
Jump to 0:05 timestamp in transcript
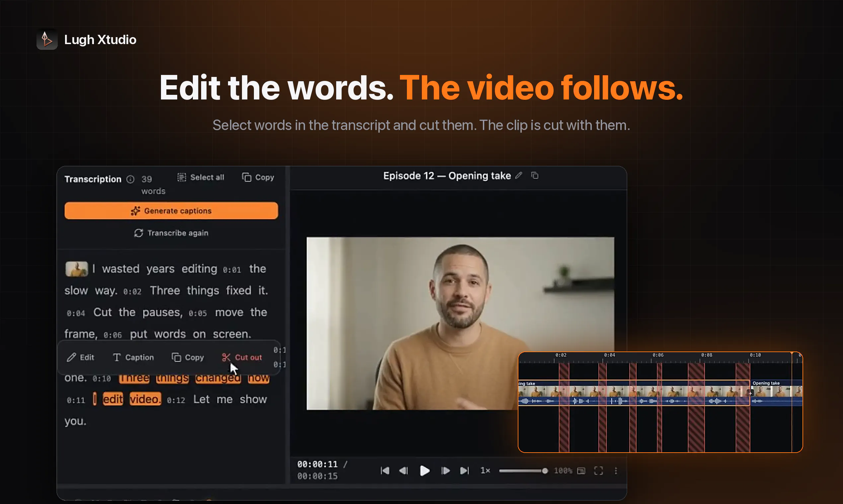pos(198,314)
